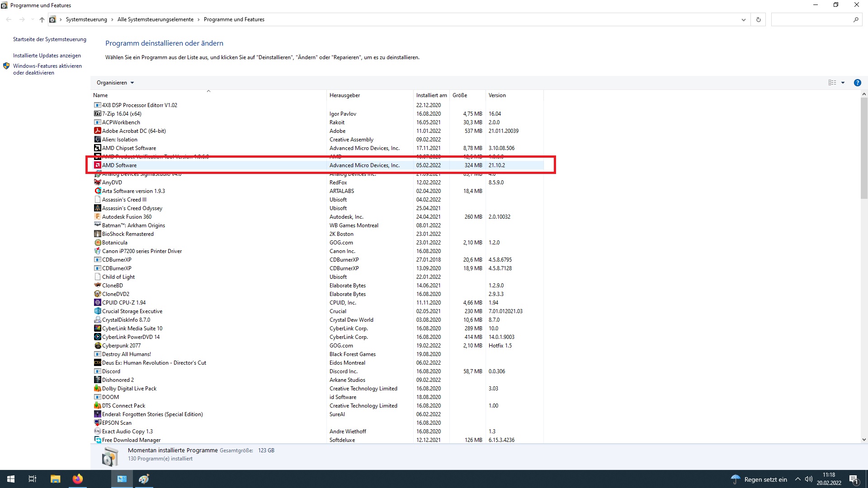Viewport: 868px width, 488px height.
Task: Open File Explorer from the taskbar
Action: tap(55, 479)
